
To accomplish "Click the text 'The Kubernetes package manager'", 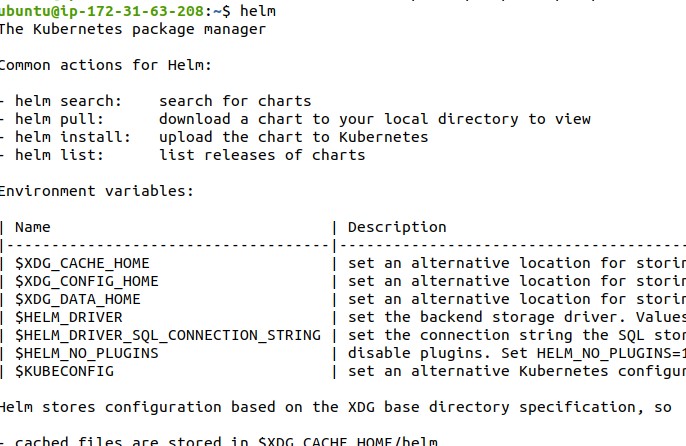I will pyautogui.click(x=132, y=29).
